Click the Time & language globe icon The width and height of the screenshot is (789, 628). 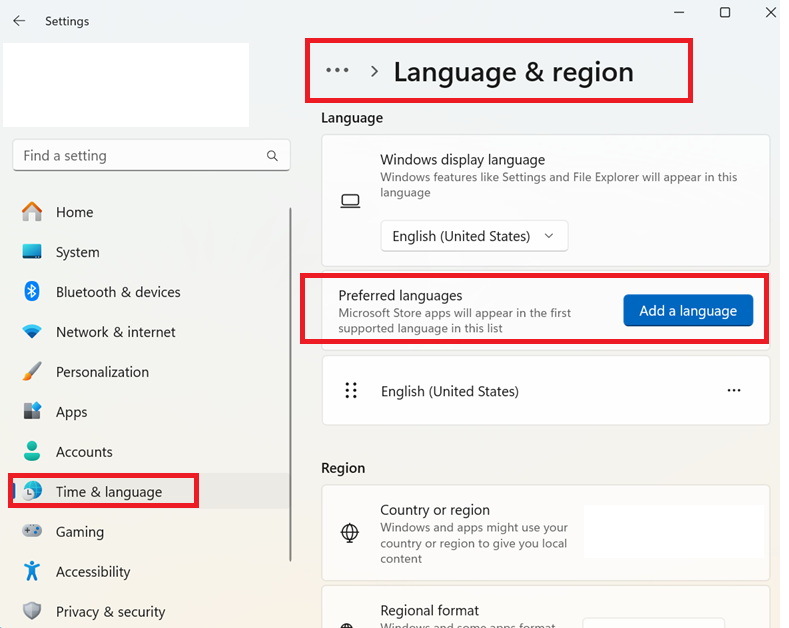pos(33,491)
